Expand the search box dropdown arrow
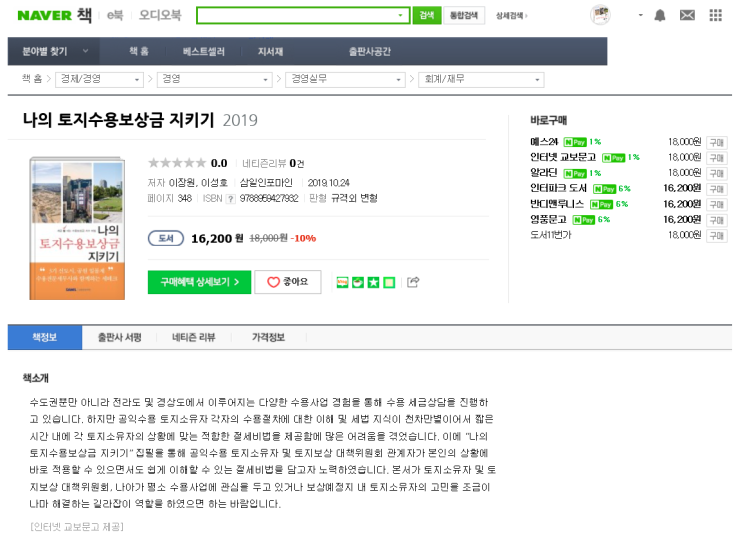 click(x=400, y=16)
